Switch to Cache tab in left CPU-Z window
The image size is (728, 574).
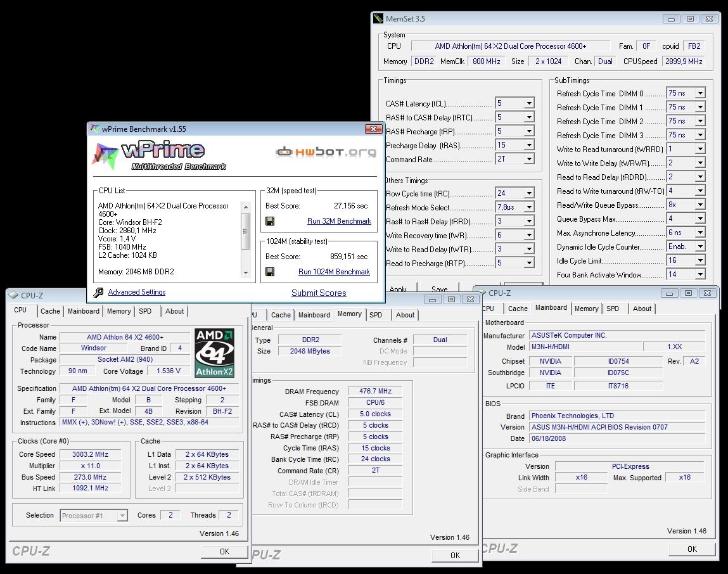tap(50, 311)
